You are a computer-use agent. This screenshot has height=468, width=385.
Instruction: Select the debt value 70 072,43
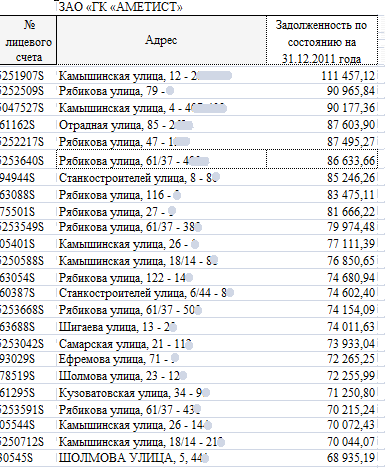coord(351,425)
